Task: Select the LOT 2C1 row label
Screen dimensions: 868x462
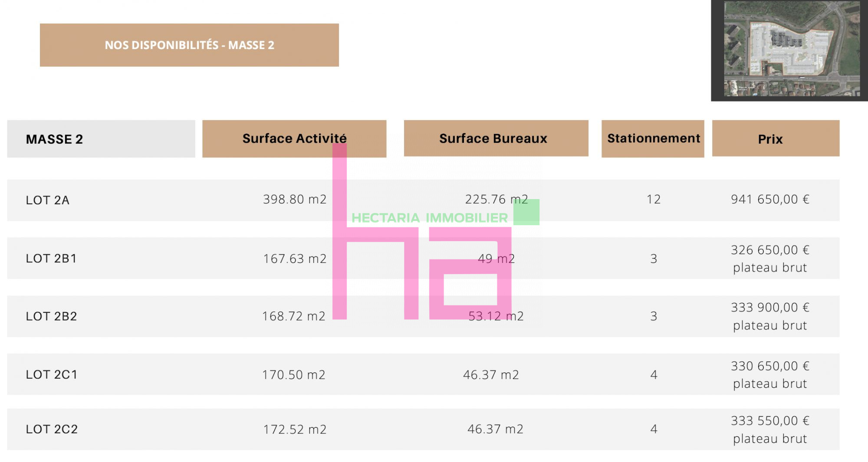Action: coord(51,374)
